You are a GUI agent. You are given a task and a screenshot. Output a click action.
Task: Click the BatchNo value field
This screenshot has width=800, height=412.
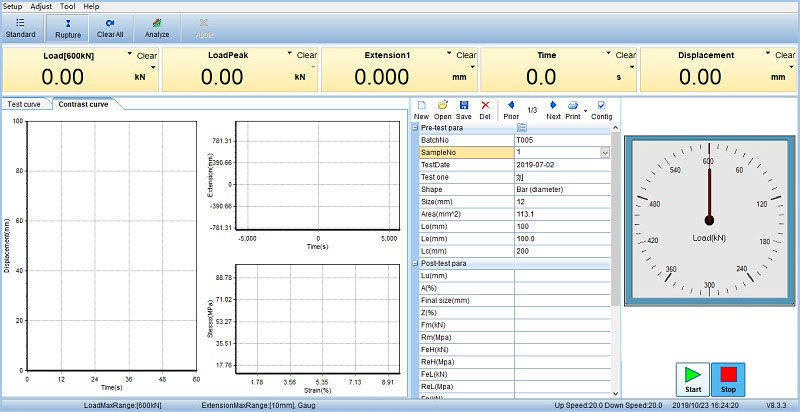pyautogui.click(x=562, y=140)
